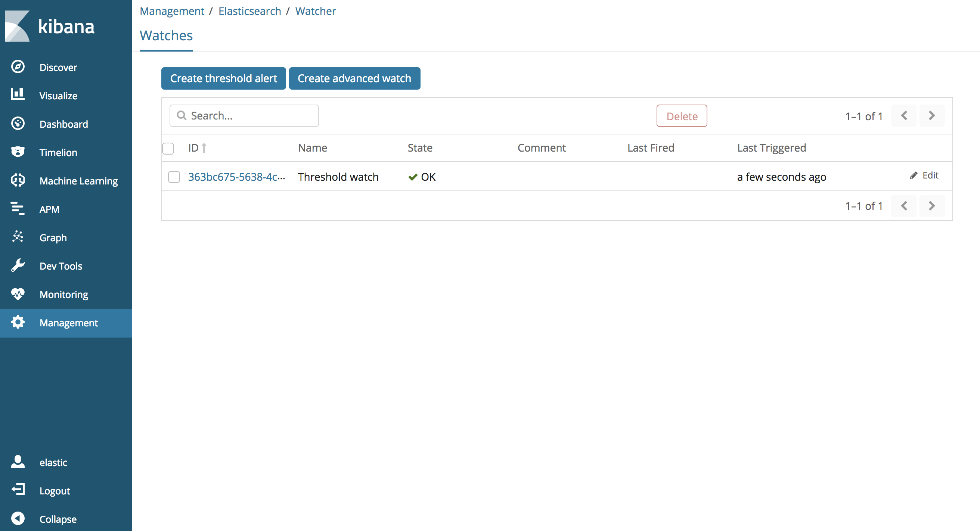
Task: Toggle the select-all checkbox in table header
Action: [168, 148]
